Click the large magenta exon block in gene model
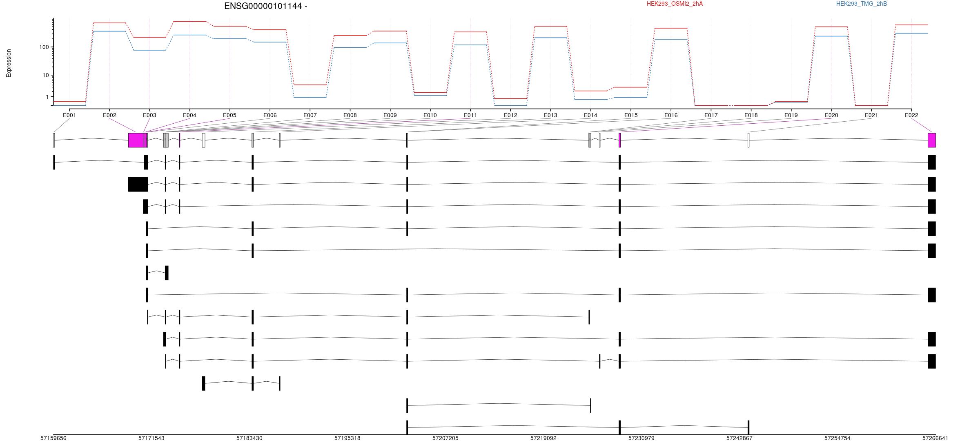 coord(136,140)
